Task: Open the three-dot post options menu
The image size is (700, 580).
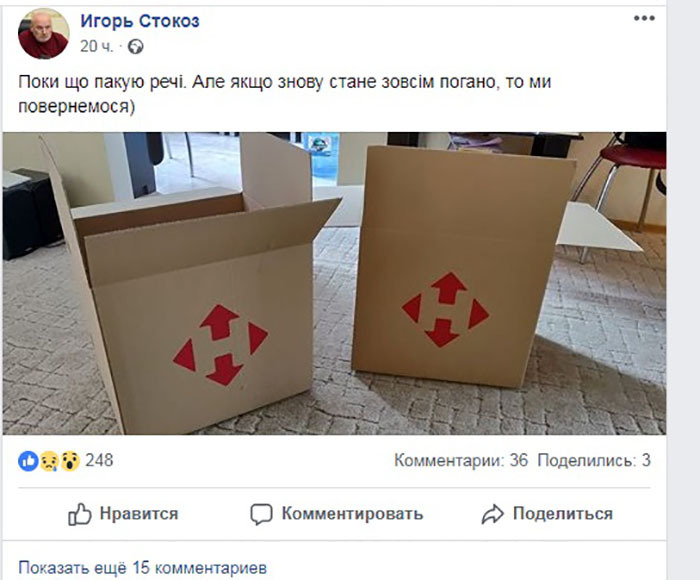Action: (x=644, y=18)
